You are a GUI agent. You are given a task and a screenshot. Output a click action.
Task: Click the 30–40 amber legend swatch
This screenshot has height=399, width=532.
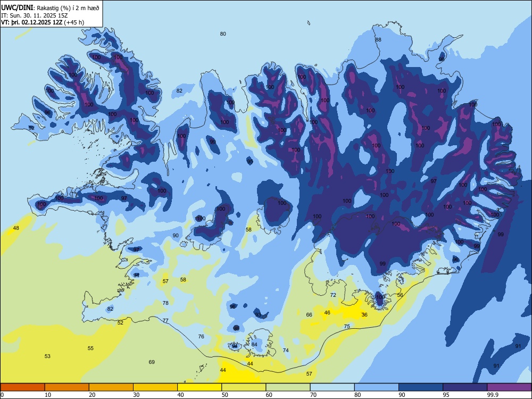coord(155,387)
